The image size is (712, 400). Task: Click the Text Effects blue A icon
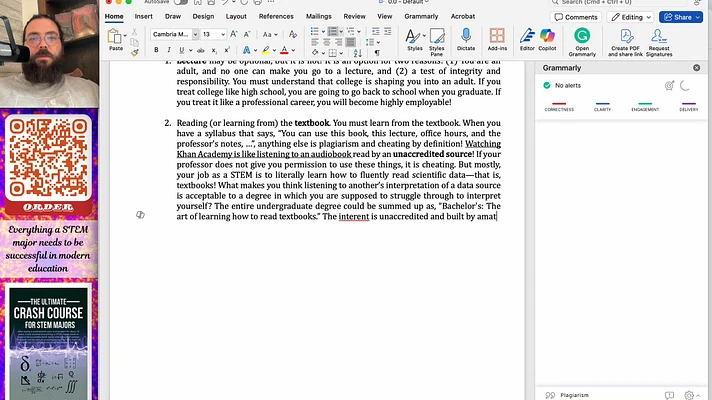(x=246, y=50)
